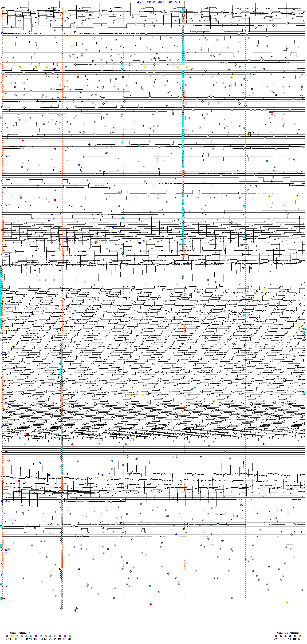Click the 10:00 time label
Screen dimensions: 307x644
(8, 254)
